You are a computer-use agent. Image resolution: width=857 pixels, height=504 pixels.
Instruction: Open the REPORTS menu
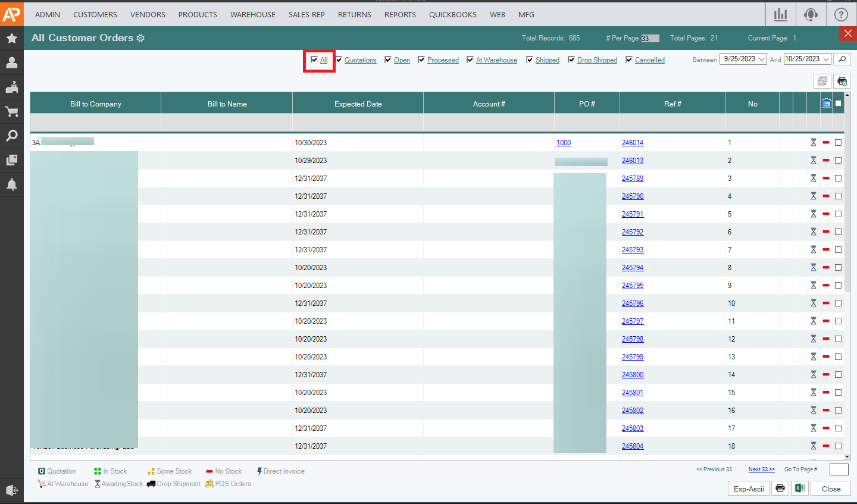(x=400, y=14)
